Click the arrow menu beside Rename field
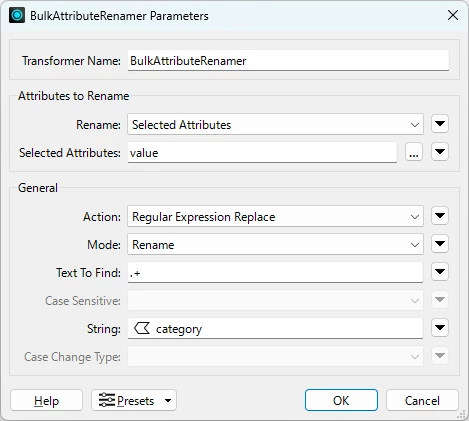Image resolution: width=469 pixels, height=421 pixels. tap(440, 124)
